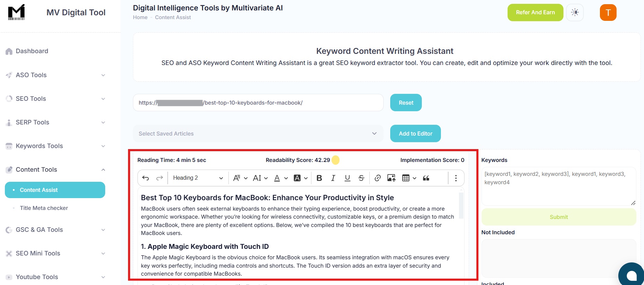The image size is (644, 285).
Task: Click the Keywords textarea
Action: [x=559, y=186]
